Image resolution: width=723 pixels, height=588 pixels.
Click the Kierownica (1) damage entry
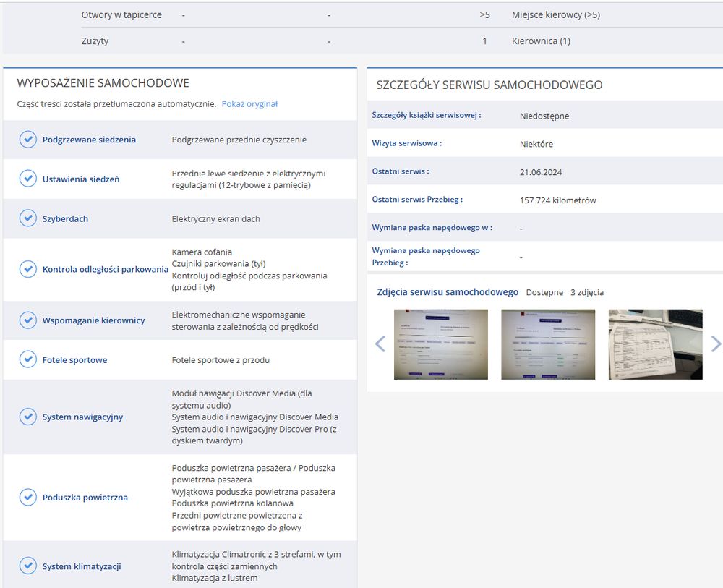point(541,41)
